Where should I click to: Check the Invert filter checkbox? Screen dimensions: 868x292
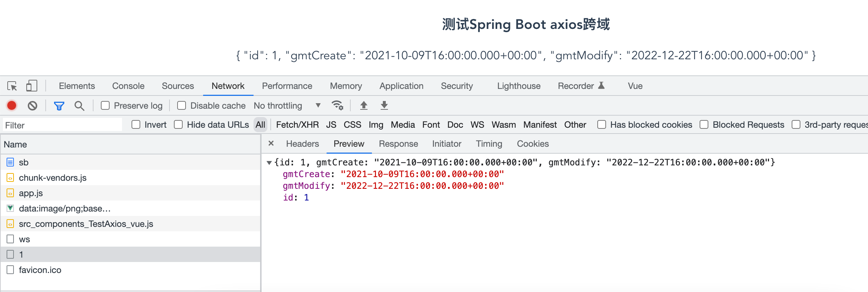tap(136, 124)
